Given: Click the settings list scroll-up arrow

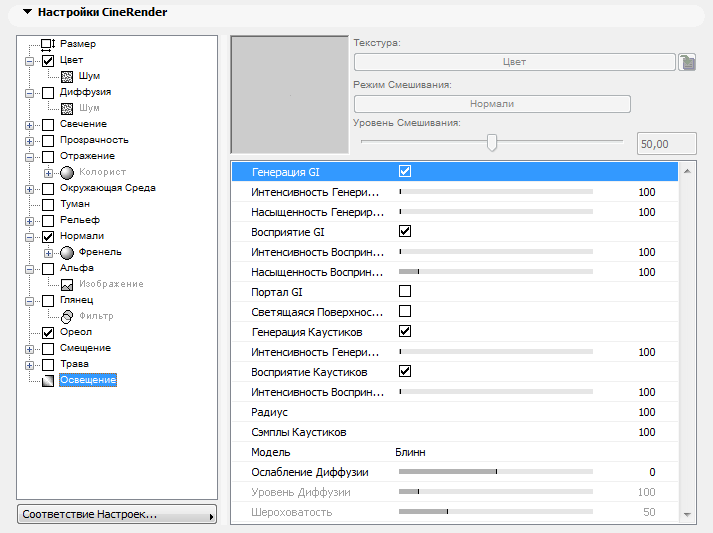Looking at the screenshot, I should [687, 171].
